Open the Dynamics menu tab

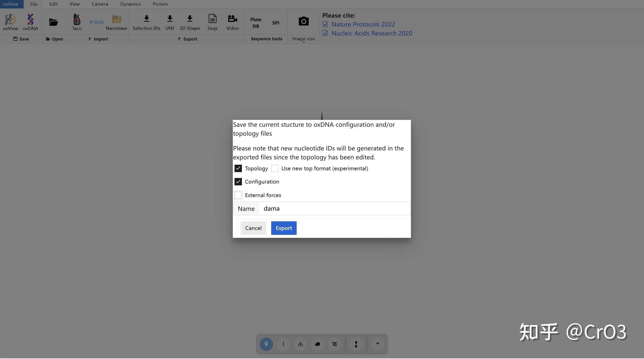point(130,4)
